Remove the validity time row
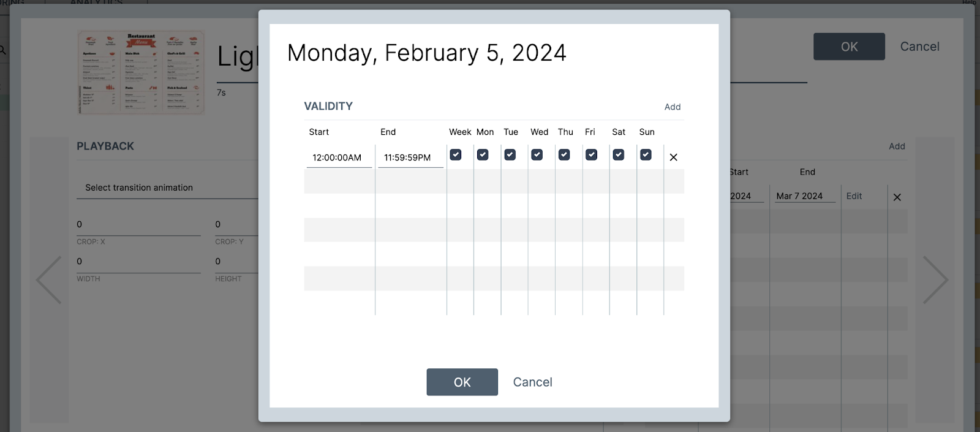 click(x=673, y=157)
